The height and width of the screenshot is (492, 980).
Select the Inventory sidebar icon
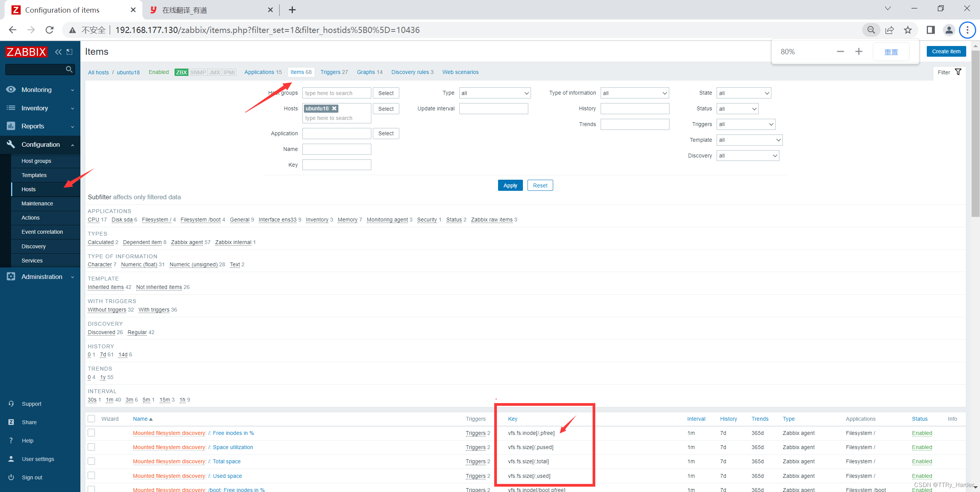pyautogui.click(x=11, y=108)
